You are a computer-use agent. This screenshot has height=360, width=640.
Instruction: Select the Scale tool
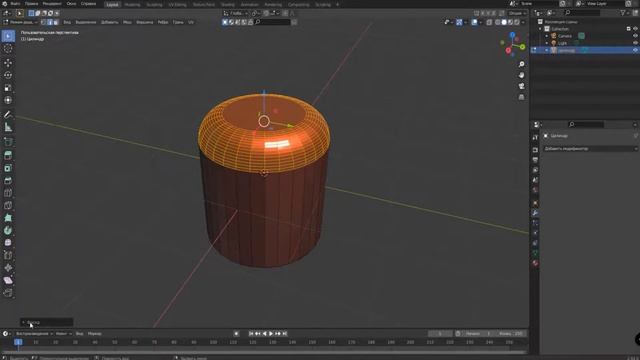(x=8, y=88)
